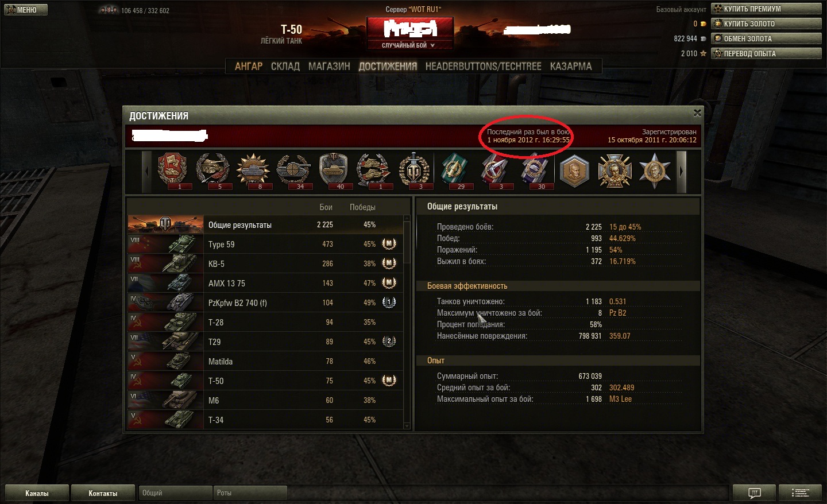
Task: Open the Магазин tab
Action: 329,67
